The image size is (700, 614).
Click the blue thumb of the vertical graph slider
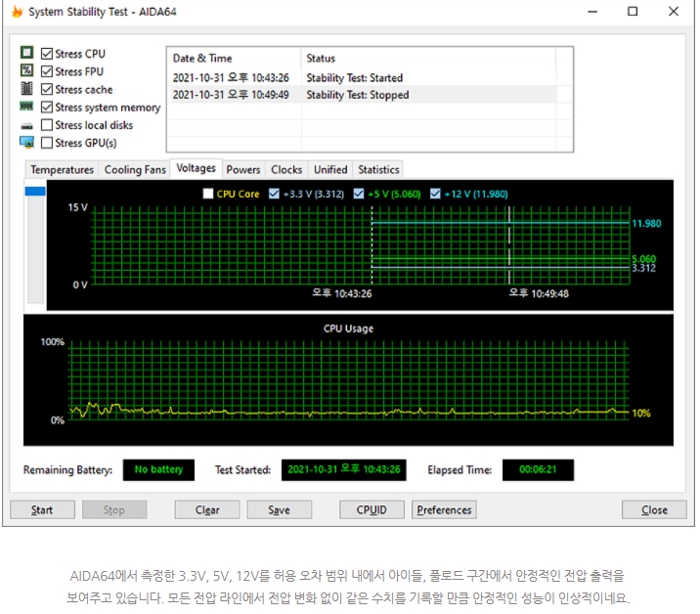35,191
